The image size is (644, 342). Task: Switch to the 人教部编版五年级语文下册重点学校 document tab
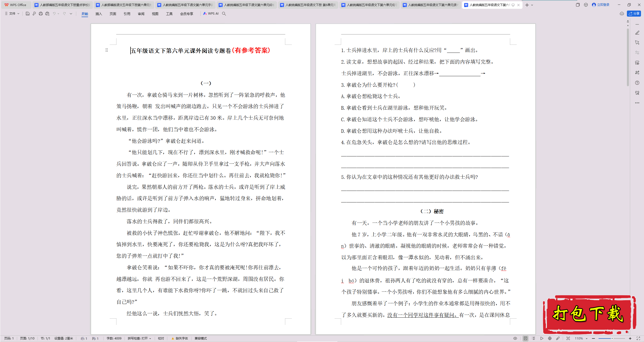[62, 5]
